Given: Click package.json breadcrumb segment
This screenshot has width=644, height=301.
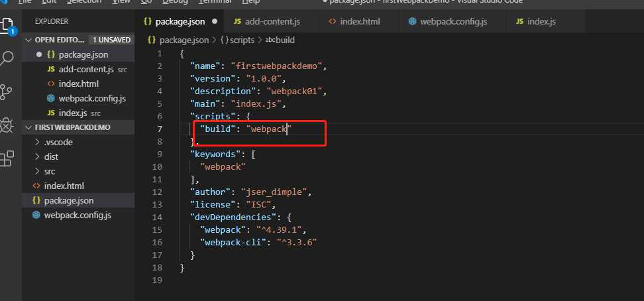Looking at the screenshot, I should [x=184, y=40].
